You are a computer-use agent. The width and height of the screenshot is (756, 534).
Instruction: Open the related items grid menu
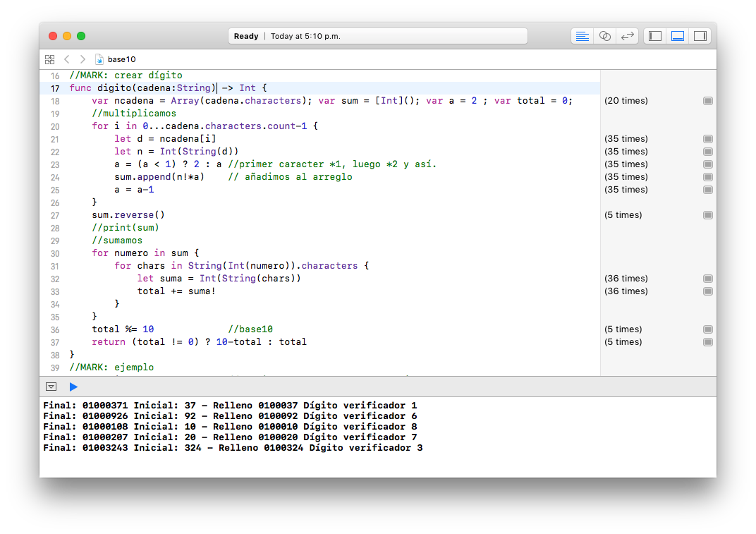coord(49,59)
